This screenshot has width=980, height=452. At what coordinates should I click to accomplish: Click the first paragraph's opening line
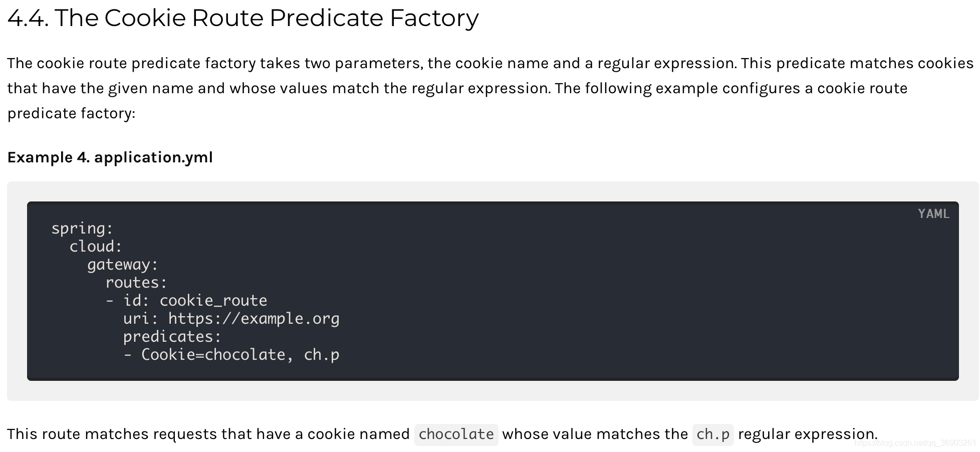tap(491, 63)
